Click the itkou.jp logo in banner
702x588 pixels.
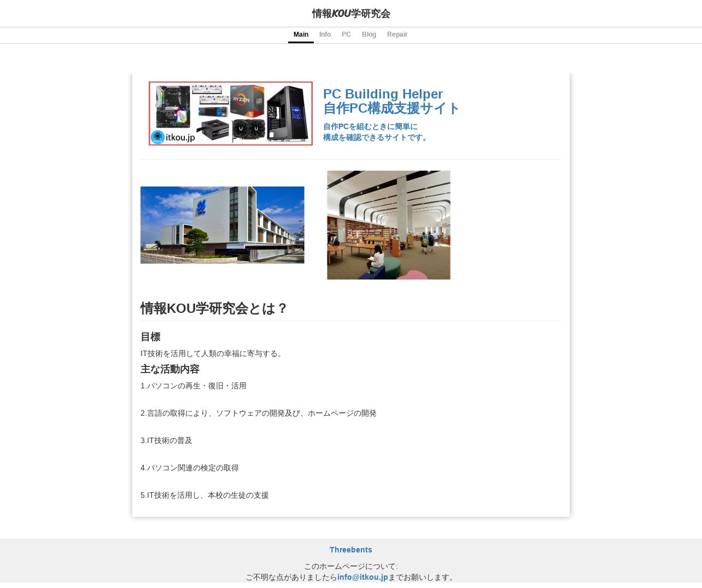(x=173, y=137)
